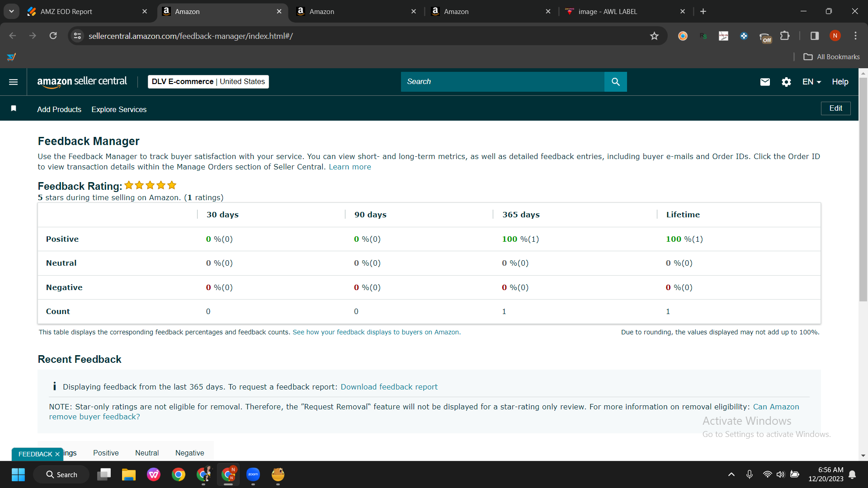Open Explore Services in the navigation bar
This screenshot has width=868, height=488.
pyautogui.click(x=119, y=109)
